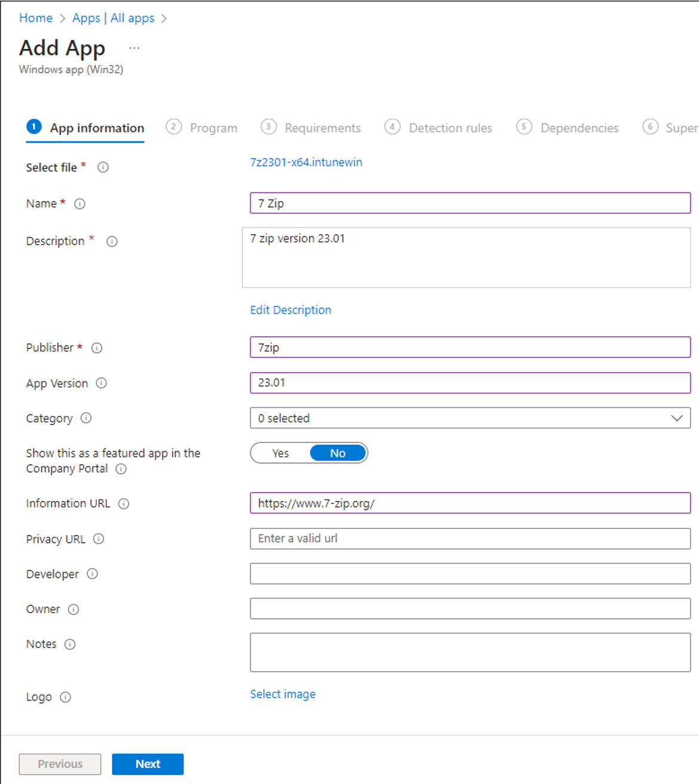The width and height of the screenshot is (699, 784).
Task: Open the Category selection dropdown
Action: click(675, 418)
